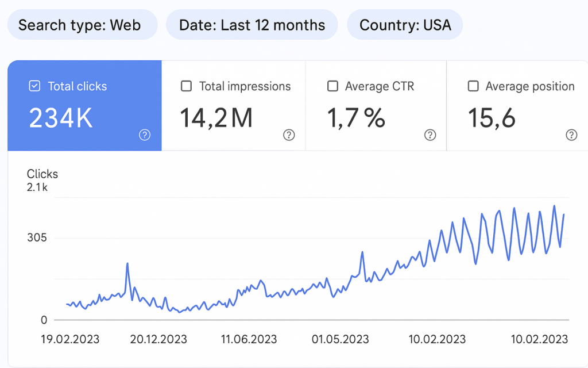
Task: Uncheck the Total clicks checkbox
Action: click(x=34, y=86)
